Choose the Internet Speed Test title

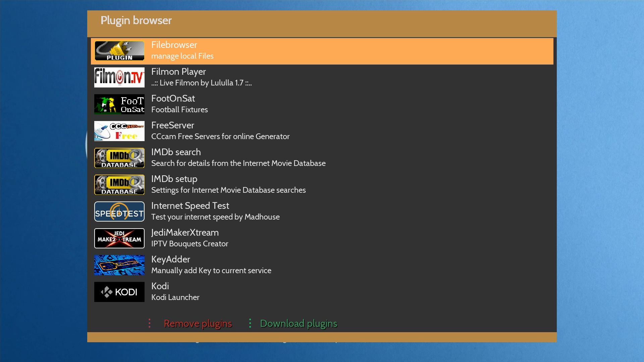(190, 206)
